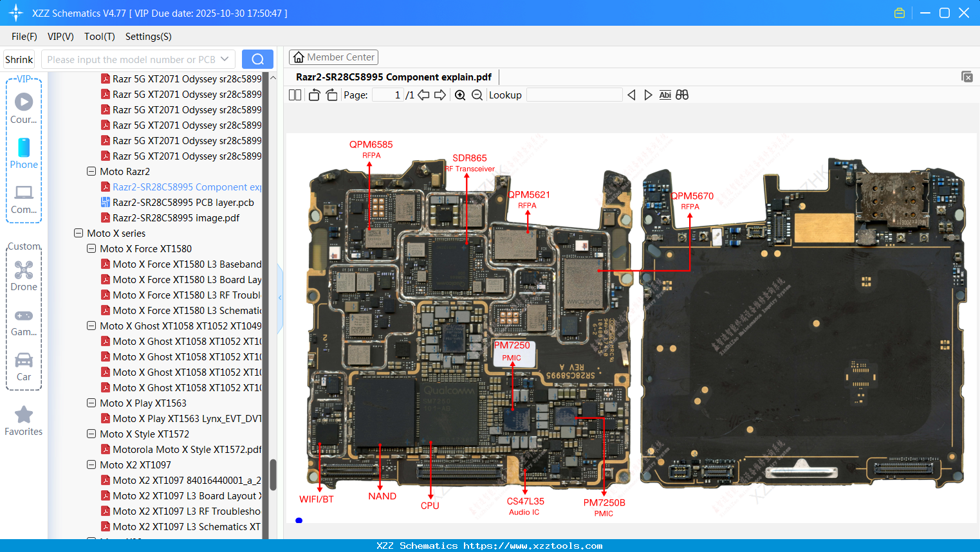This screenshot has width=980, height=552.
Task: Open the Settings(S) menu
Action: click(x=148, y=37)
